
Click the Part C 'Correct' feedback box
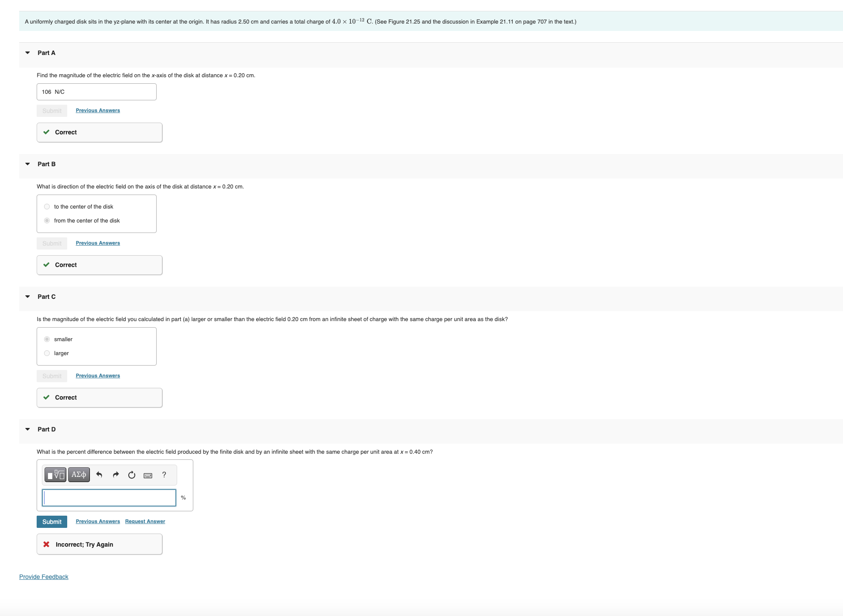tap(99, 397)
